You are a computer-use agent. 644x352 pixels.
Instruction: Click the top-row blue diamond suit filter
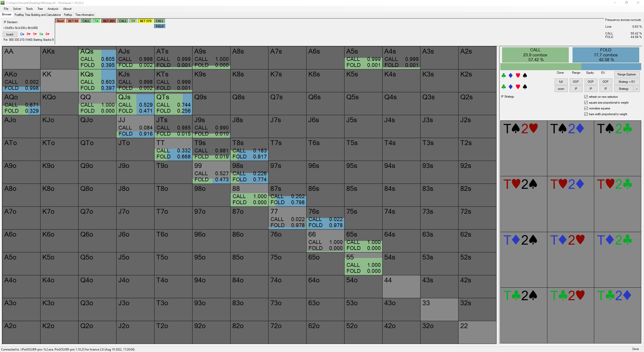511,75
